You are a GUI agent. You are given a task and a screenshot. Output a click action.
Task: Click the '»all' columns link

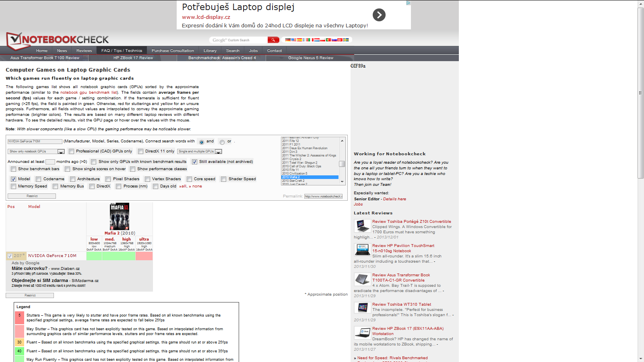(x=183, y=187)
